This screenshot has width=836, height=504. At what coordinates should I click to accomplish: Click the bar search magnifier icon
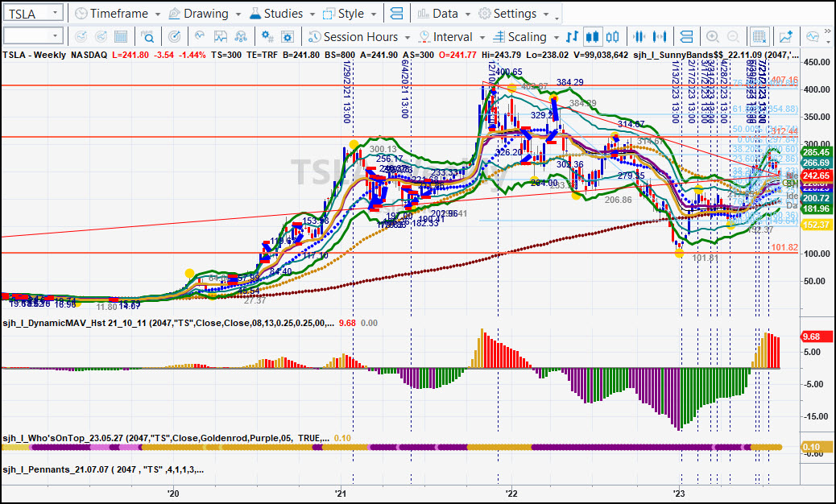click(x=147, y=37)
